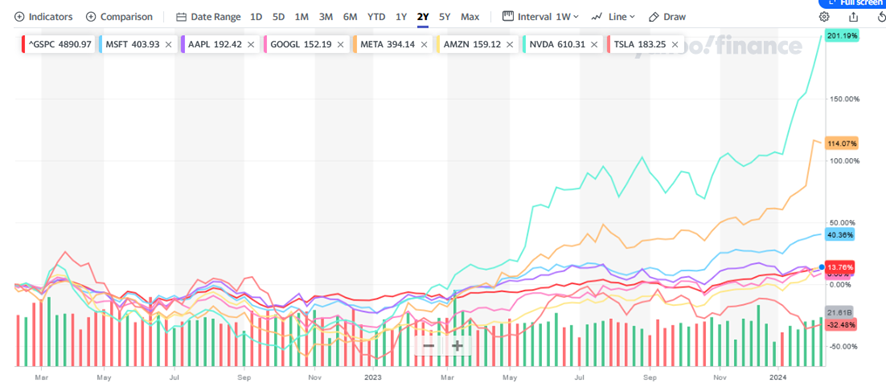886x391 pixels.
Task: Select the 5Y range
Action: click(x=445, y=16)
